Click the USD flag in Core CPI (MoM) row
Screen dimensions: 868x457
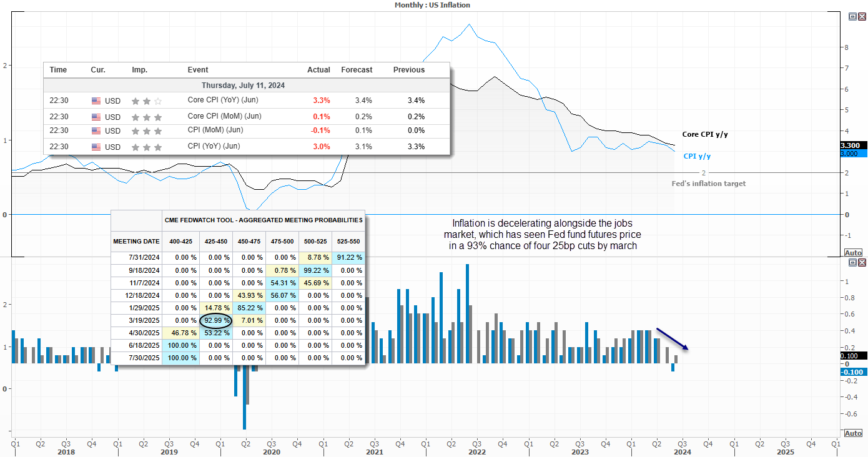tap(96, 117)
